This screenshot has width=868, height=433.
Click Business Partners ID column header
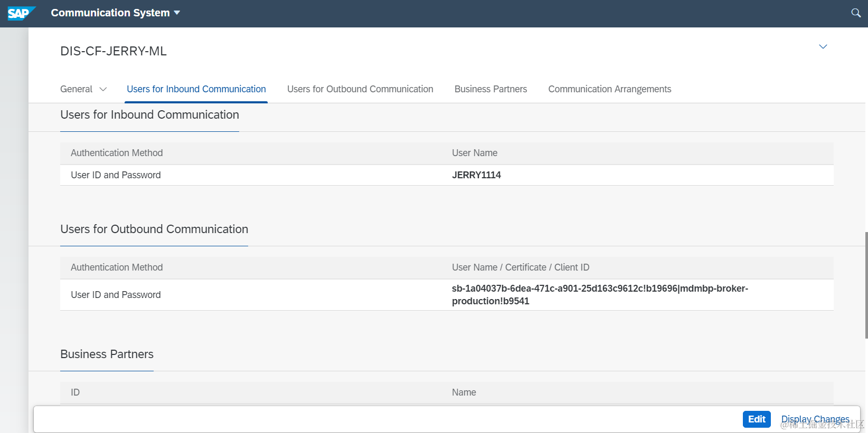(76, 392)
